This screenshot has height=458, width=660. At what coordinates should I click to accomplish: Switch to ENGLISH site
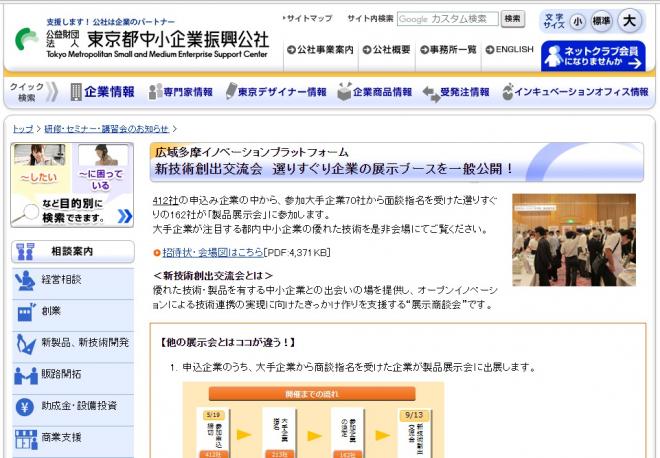[x=509, y=50]
